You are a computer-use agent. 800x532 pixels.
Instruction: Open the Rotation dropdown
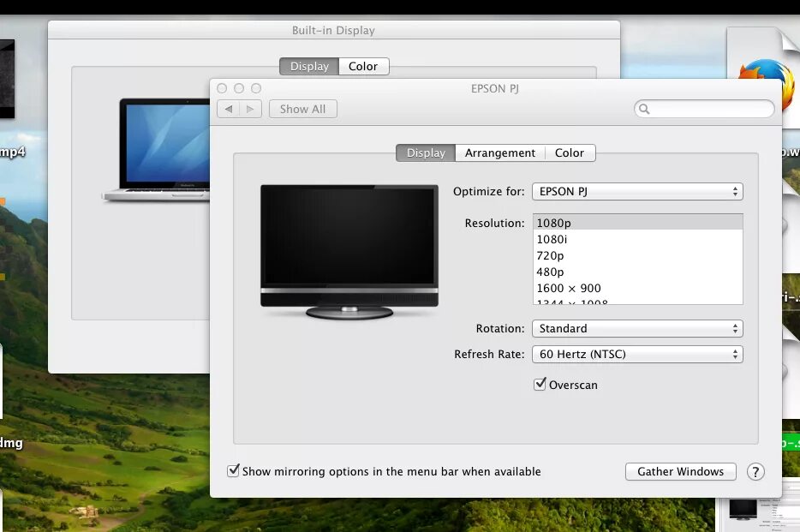[x=637, y=328]
